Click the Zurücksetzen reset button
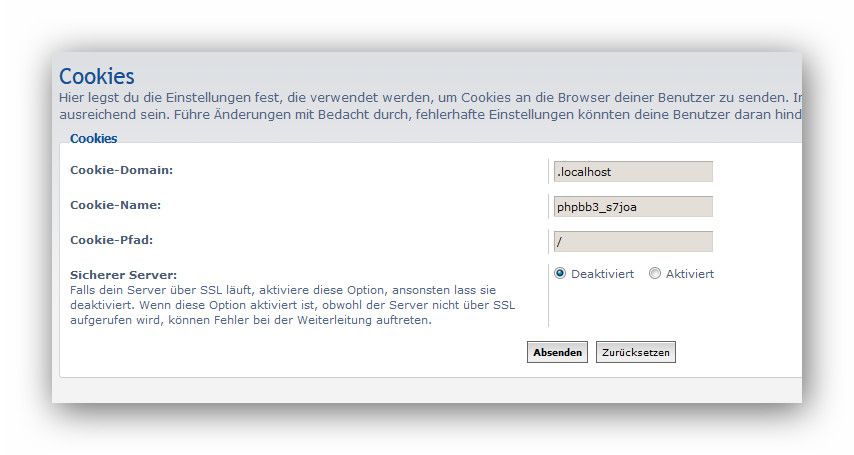854x455 pixels. tap(636, 352)
